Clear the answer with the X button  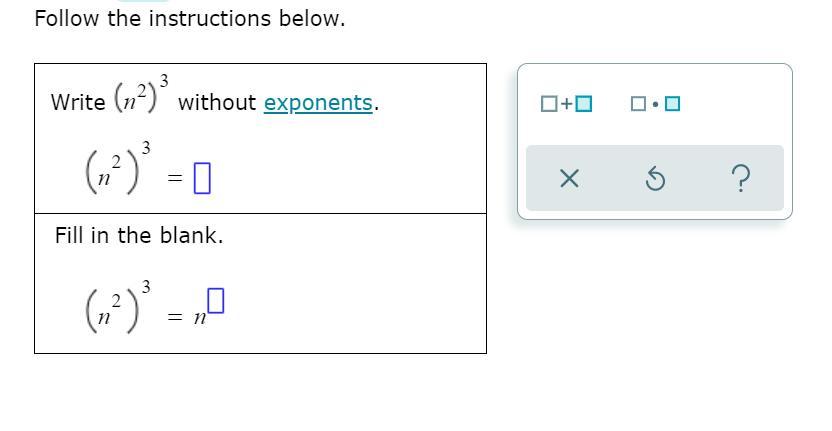point(568,179)
